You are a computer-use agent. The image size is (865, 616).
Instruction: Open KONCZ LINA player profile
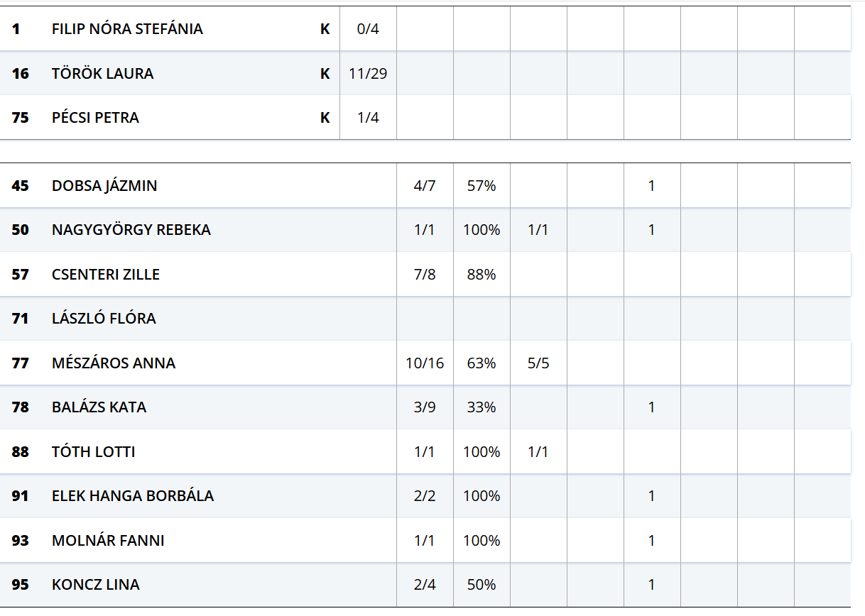(x=95, y=585)
